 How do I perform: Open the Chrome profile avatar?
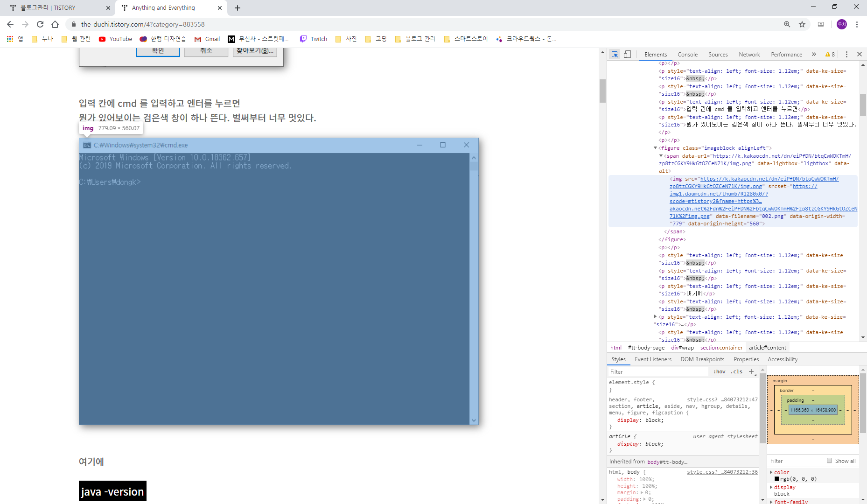coord(842,24)
